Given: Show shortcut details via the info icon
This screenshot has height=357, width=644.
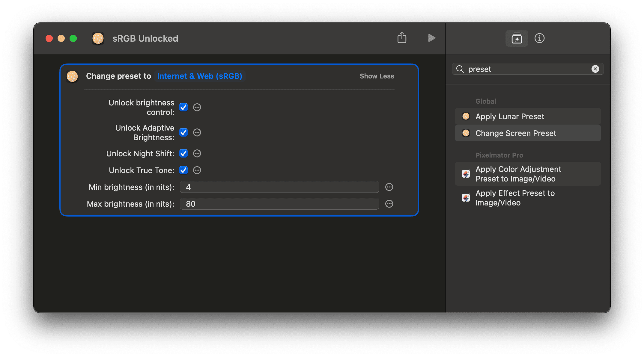Looking at the screenshot, I should 539,38.
